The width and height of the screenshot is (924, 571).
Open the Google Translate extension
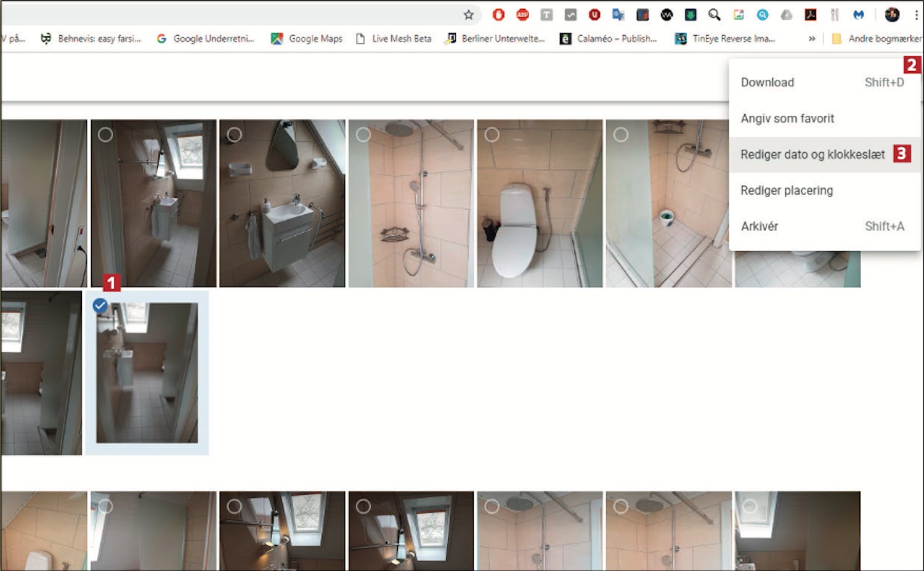pyautogui.click(x=618, y=15)
